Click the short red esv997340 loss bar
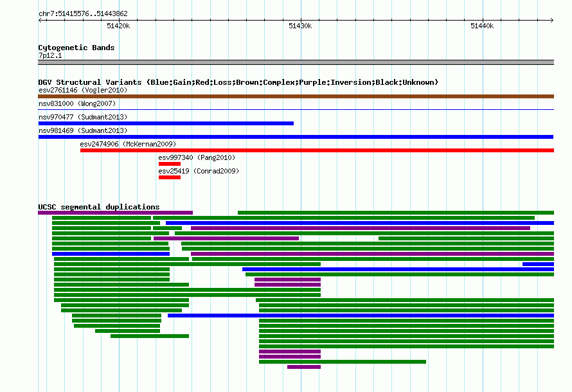This screenshot has height=392, width=572. (x=170, y=164)
